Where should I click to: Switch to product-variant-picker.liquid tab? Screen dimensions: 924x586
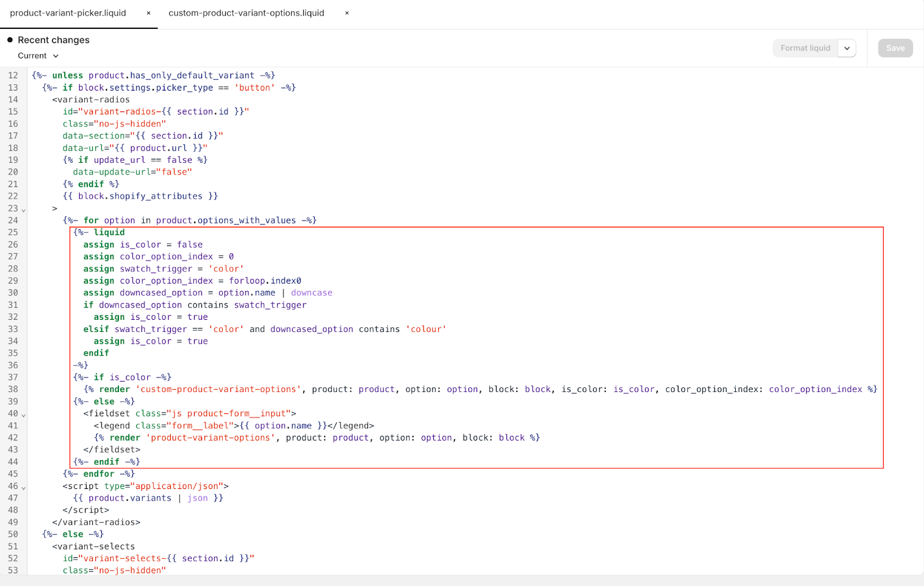(68, 13)
